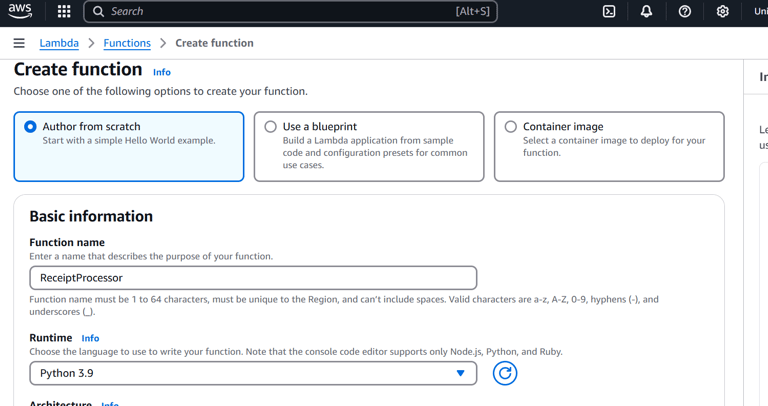768x406 pixels.
Task: Open the AWS services grid menu
Action: click(64, 11)
